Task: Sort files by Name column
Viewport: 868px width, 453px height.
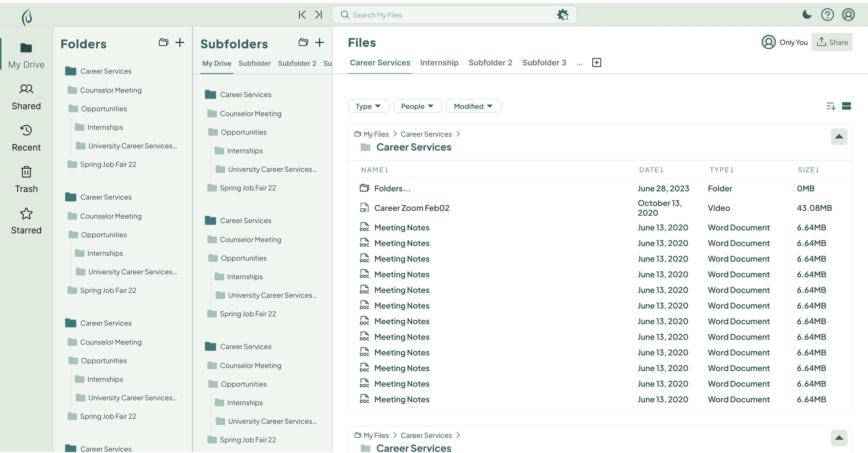Action: tap(375, 170)
